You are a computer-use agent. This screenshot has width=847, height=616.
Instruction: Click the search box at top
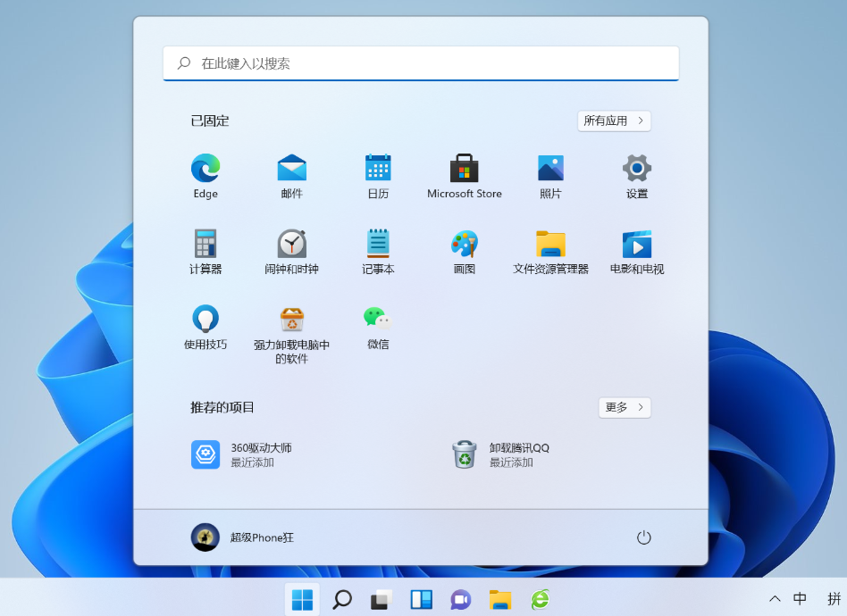[x=421, y=63]
